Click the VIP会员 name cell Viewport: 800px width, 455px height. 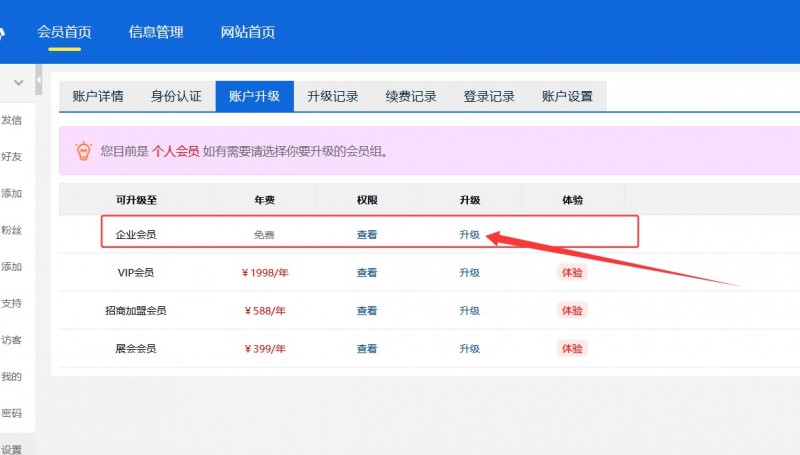click(x=136, y=272)
